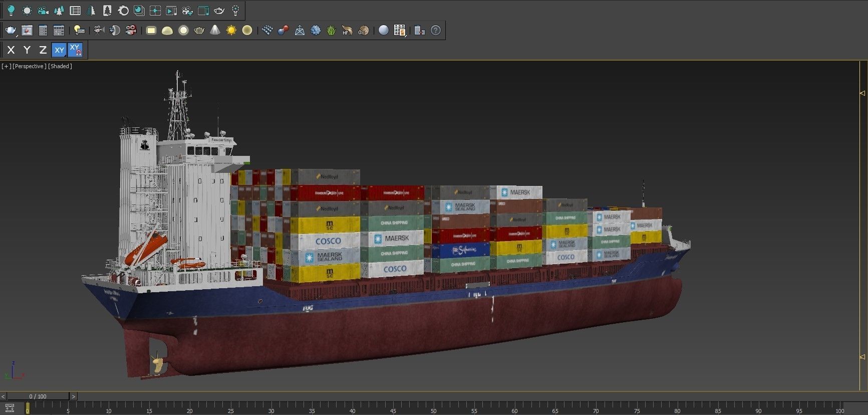Click the green grass icon

point(332,31)
